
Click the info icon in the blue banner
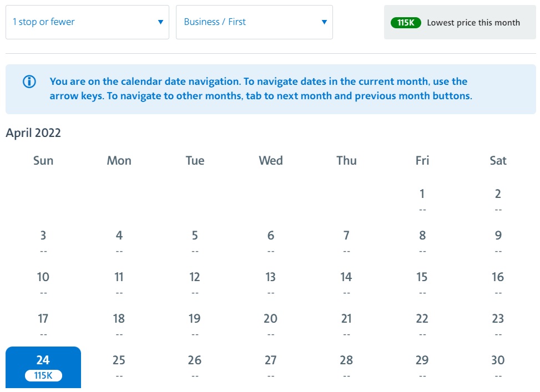pos(29,82)
